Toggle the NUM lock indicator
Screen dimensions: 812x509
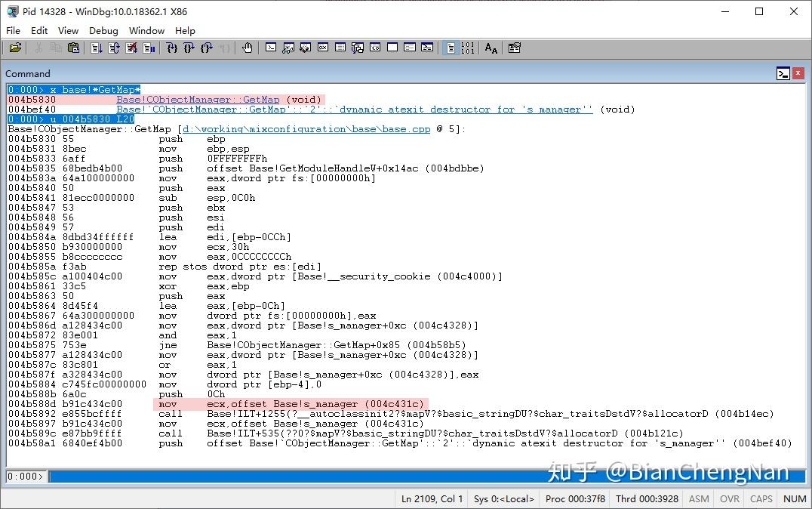[794, 498]
